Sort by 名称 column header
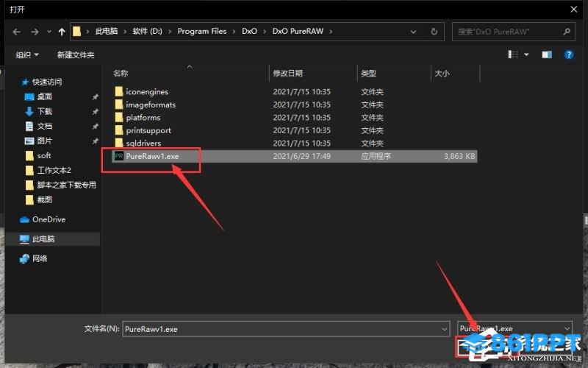This screenshot has height=368, width=588. [x=121, y=73]
